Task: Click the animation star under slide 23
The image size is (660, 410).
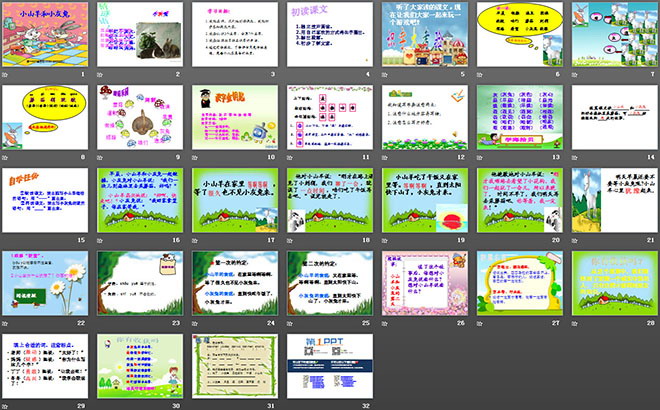Action: [x=100, y=323]
